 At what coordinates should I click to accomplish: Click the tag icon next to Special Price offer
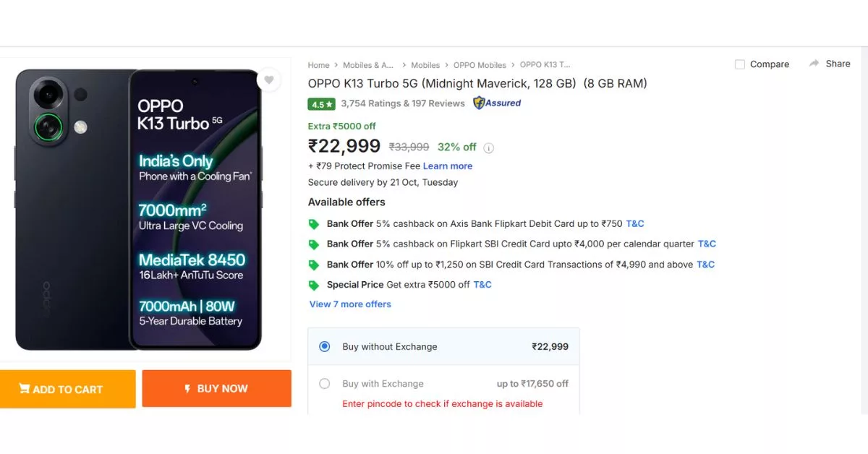click(x=314, y=285)
